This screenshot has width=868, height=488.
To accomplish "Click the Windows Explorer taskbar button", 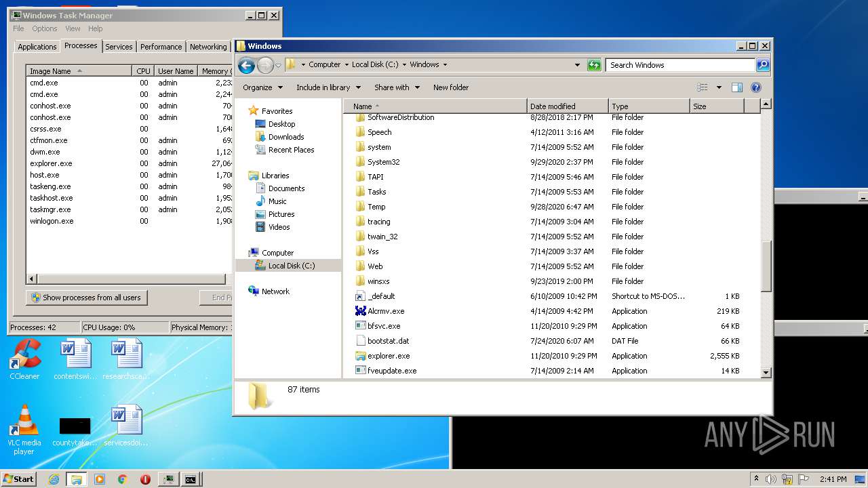I will [x=77, y=479].
